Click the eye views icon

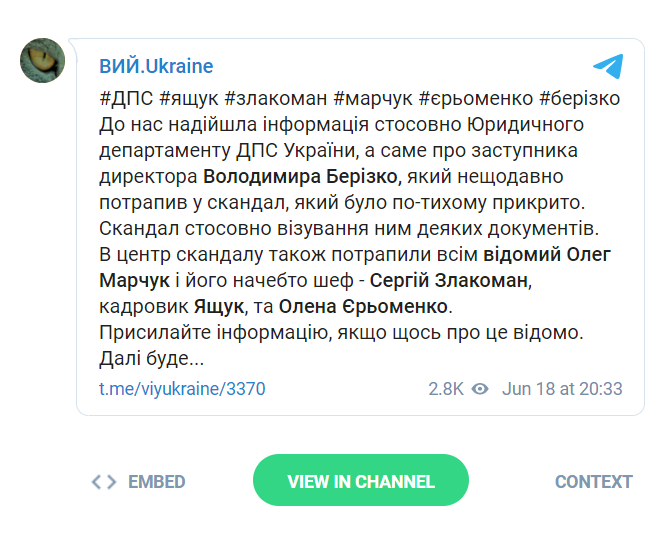pos(480,389)
